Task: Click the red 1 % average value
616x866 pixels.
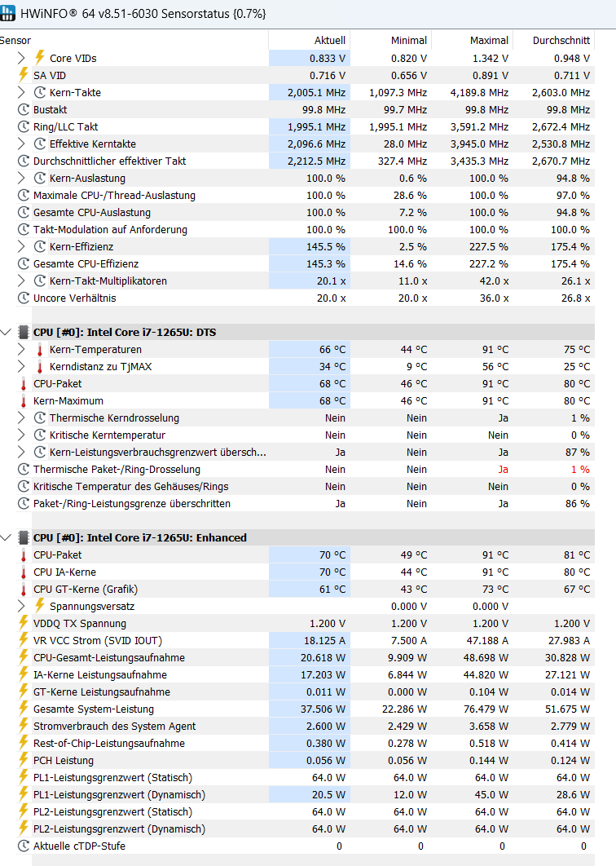Action: click(x=580, y=469)
